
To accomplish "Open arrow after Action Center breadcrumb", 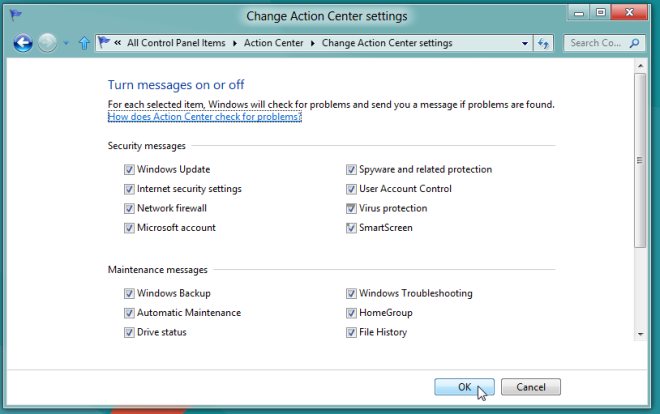I will click(x=312, y=43).
